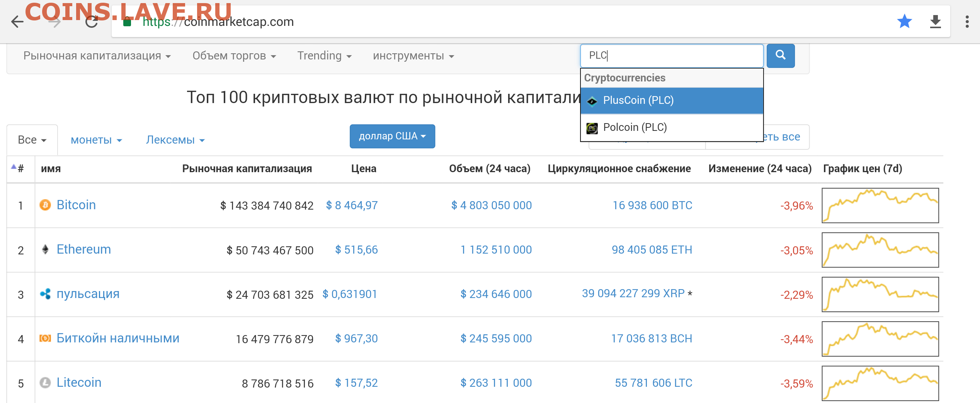Open the пульсация link
980x403 pixels.
(x=88, y=294)
